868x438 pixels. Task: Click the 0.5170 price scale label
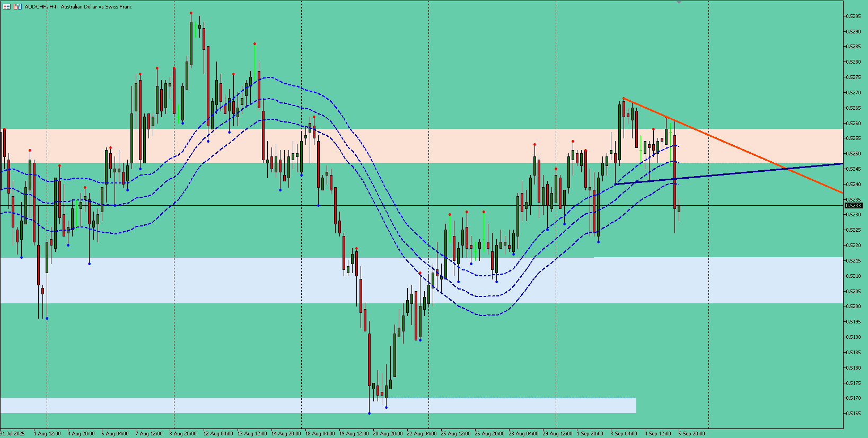[853, 398]
